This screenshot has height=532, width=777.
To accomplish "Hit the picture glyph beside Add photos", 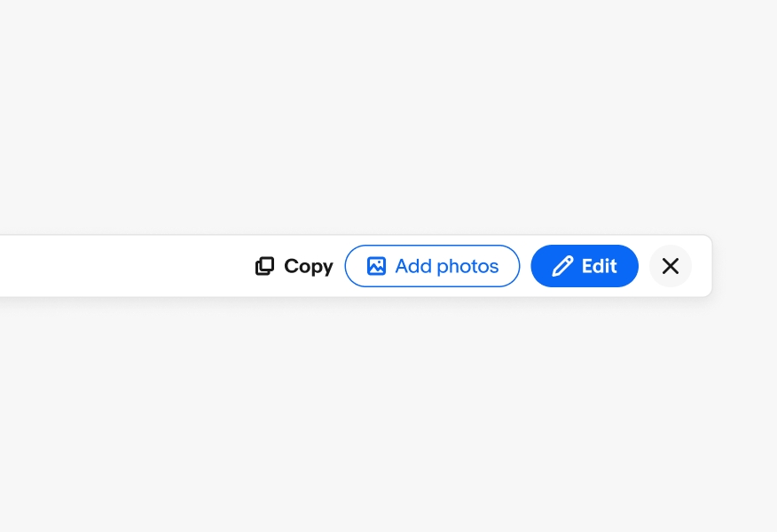I will 376,266.
